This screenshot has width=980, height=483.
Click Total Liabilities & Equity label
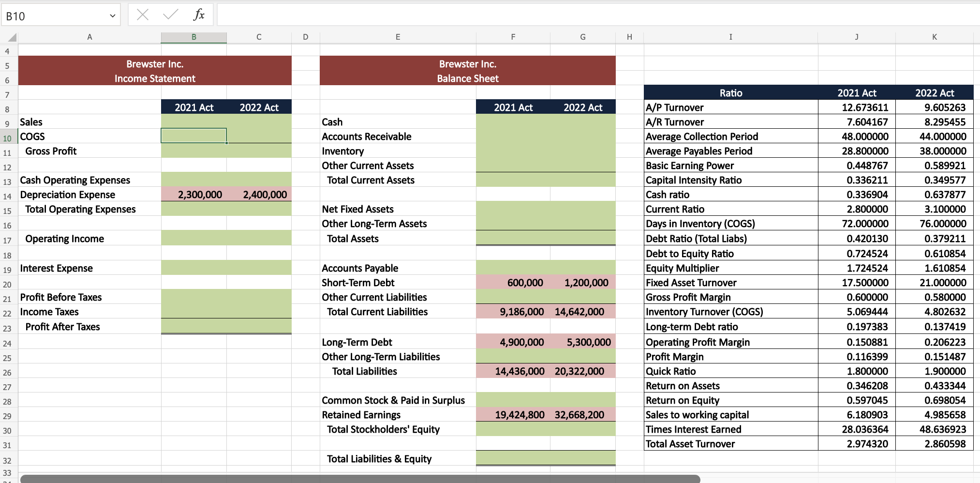click(379, 459)
